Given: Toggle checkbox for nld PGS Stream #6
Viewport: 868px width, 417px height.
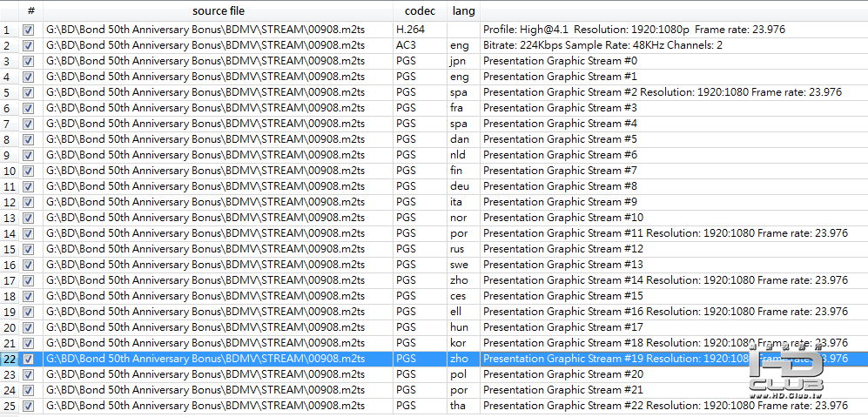Looking at the screenshot, I should [29, 154].
